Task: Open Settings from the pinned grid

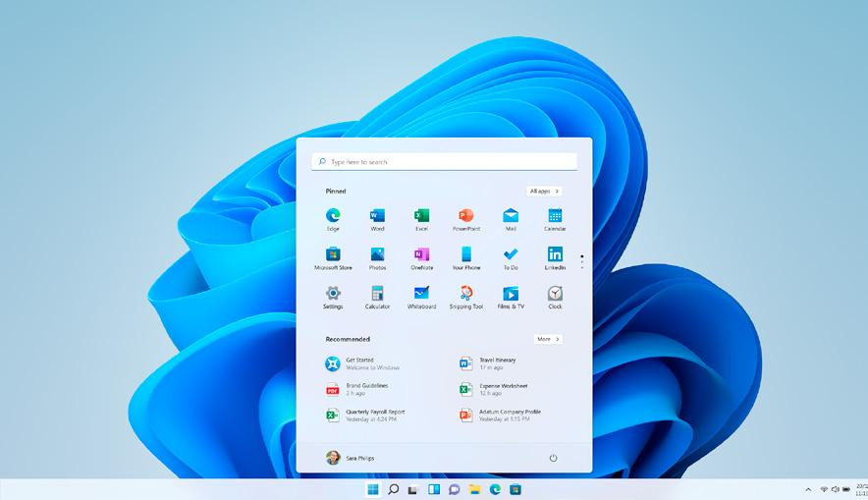Action: pos(333,298)
